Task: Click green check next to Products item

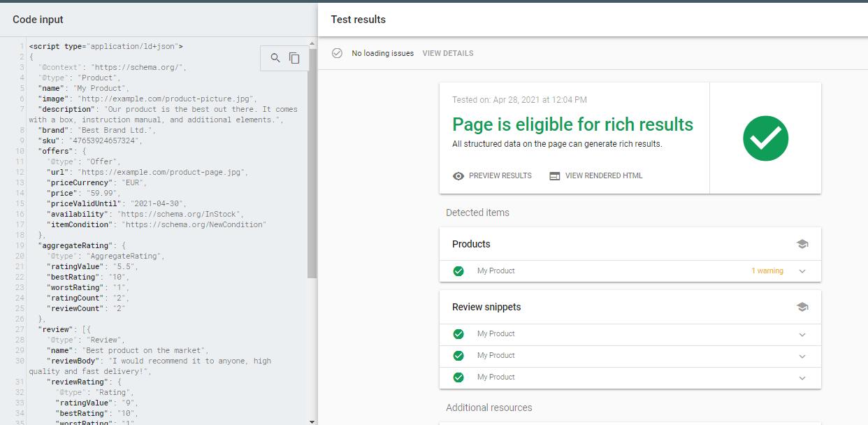Action: 458,271
